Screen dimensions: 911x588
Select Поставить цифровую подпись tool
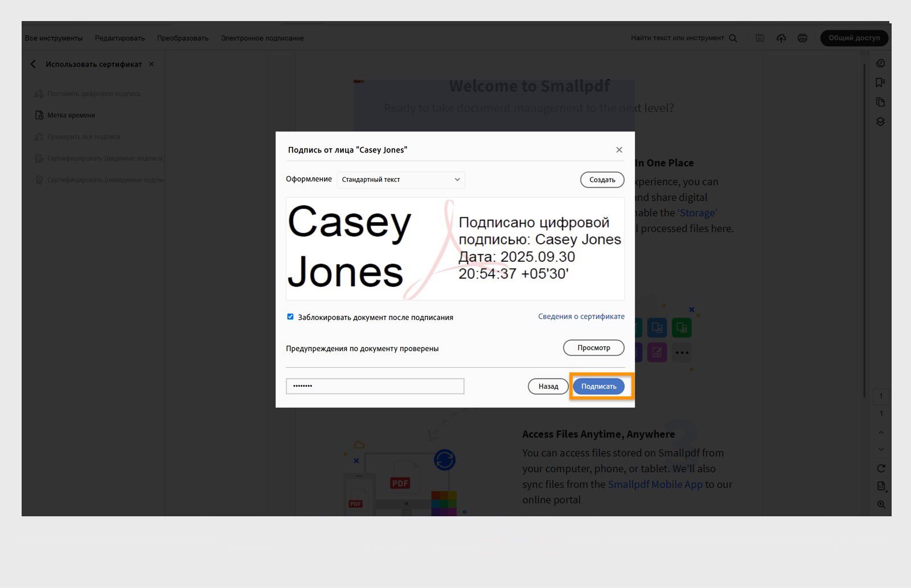click(88, 93)
